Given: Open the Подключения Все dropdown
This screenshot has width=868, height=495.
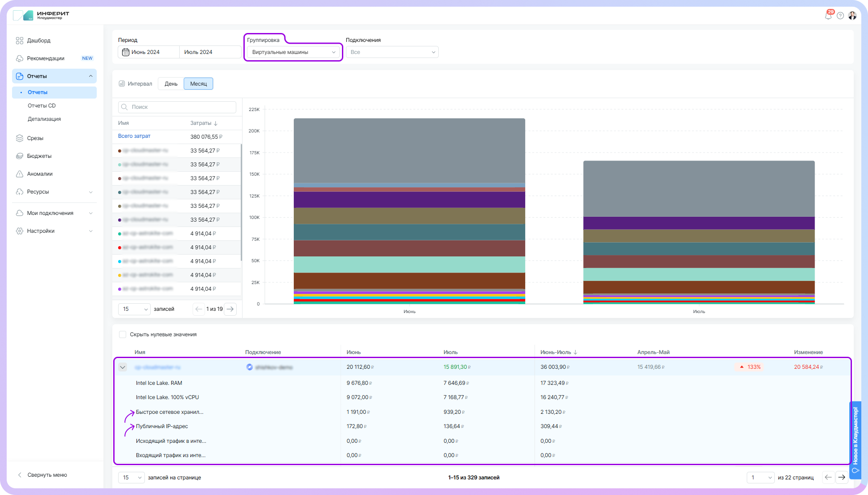Looking at the screenshot, I should coord(392,52).
